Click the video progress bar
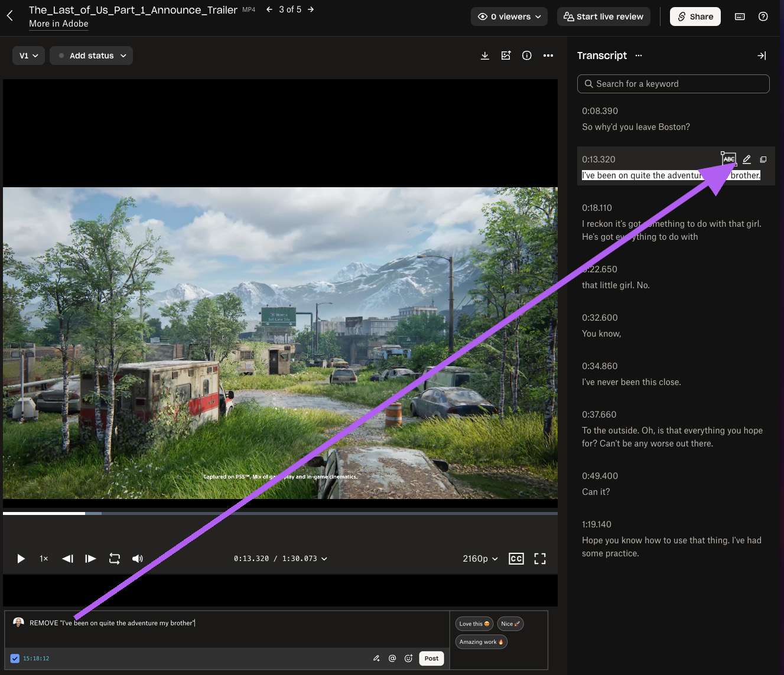784x675 pixels. (280, 513)
